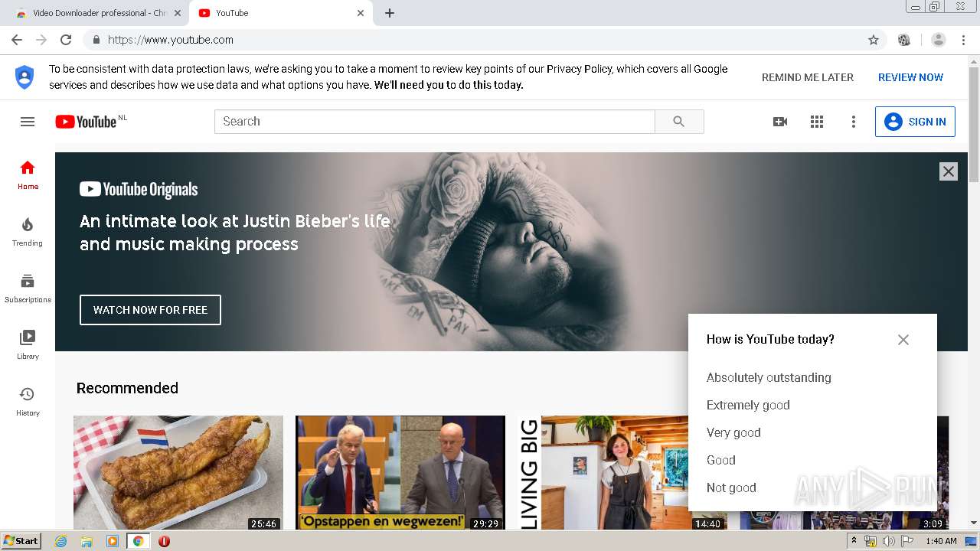Image resolution: width=980 pixels, height=551 pixels.
Task: Choose 'Good' survey answer
Action: [x=721, y=460]
